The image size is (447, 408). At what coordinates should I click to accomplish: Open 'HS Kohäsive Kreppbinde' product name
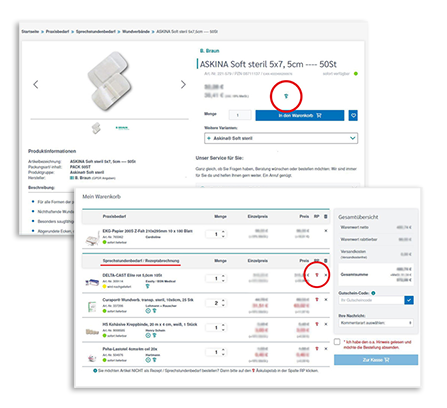coord(150,324)
